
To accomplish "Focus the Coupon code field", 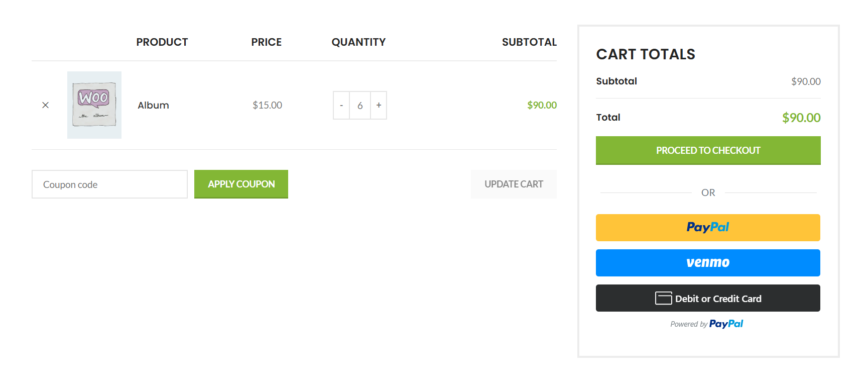I will tap(109, 184).
